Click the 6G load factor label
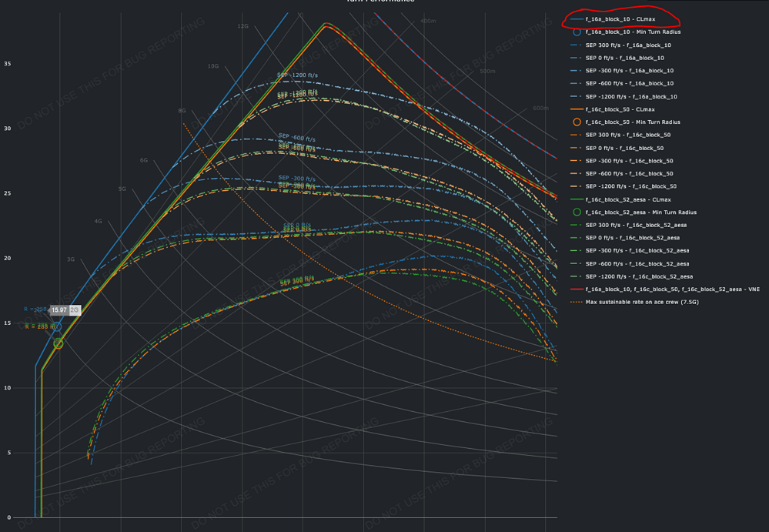The image size is (769, 532). pos(144,160)
